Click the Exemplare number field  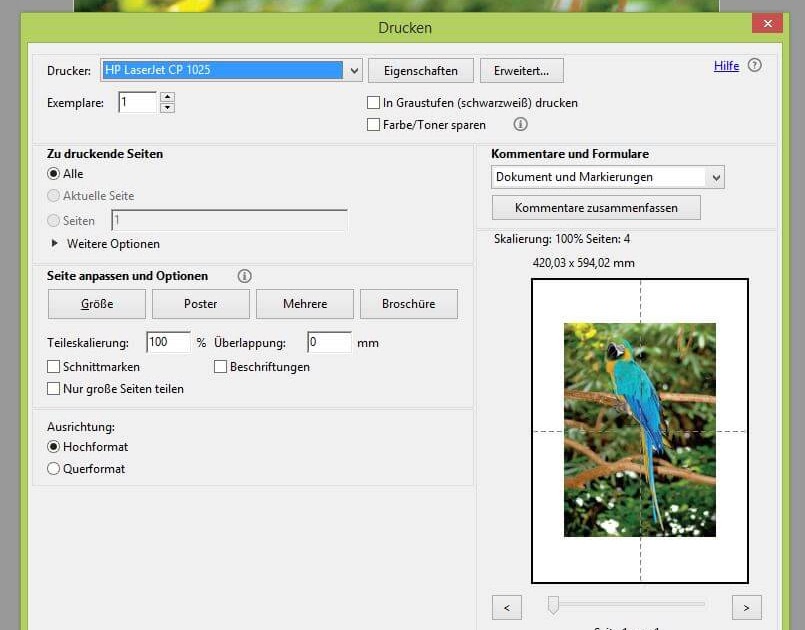(x=137, y=102)
